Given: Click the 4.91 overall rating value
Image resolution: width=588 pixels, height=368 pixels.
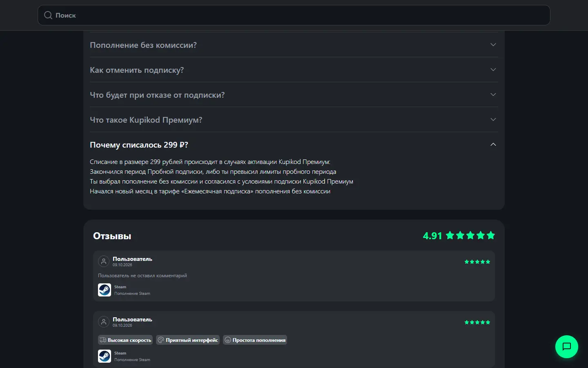Looking at the screenshot, I should point(432,236).
